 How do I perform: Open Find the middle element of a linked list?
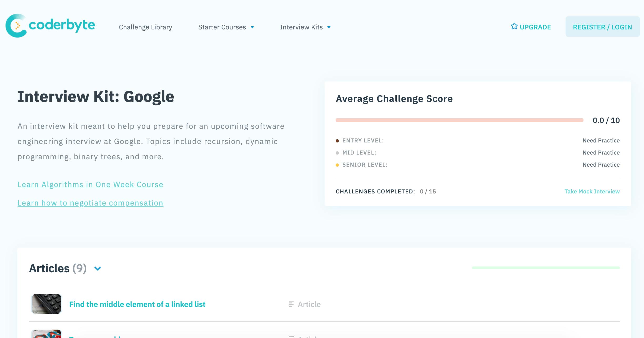point(137,304)
